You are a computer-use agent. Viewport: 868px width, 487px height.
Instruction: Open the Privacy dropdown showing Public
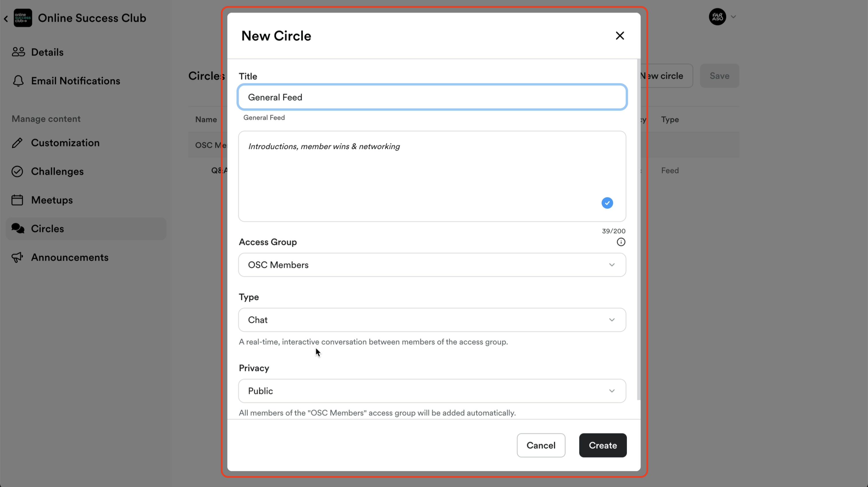[x=432, y=391]
